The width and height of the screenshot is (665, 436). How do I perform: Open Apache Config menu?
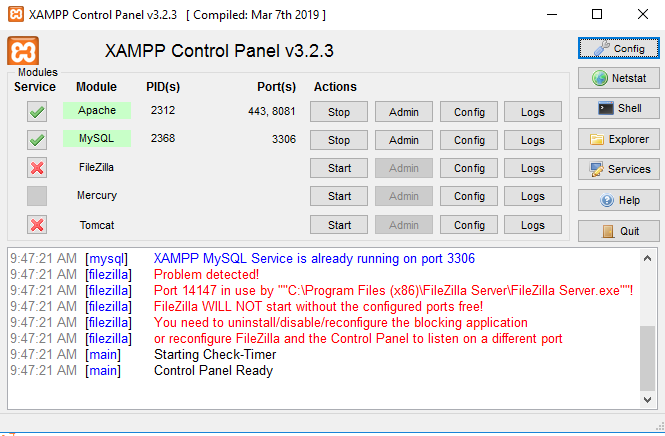[469, 112]
